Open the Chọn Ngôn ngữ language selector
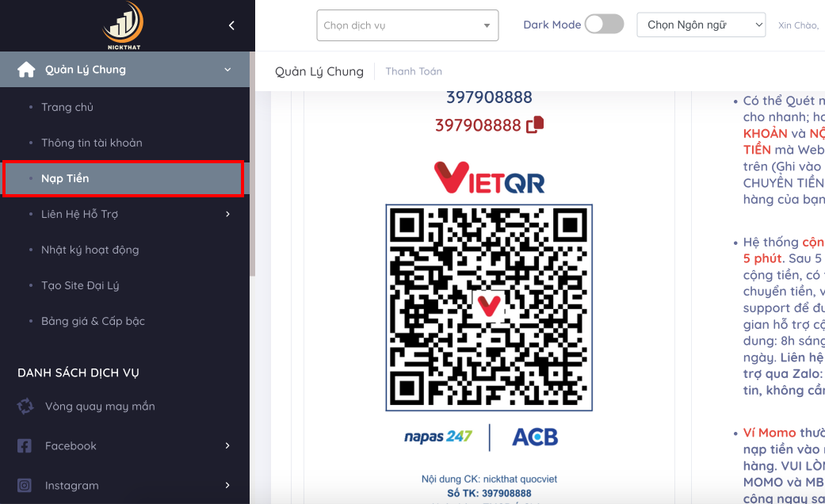 (x=701, y=25)
